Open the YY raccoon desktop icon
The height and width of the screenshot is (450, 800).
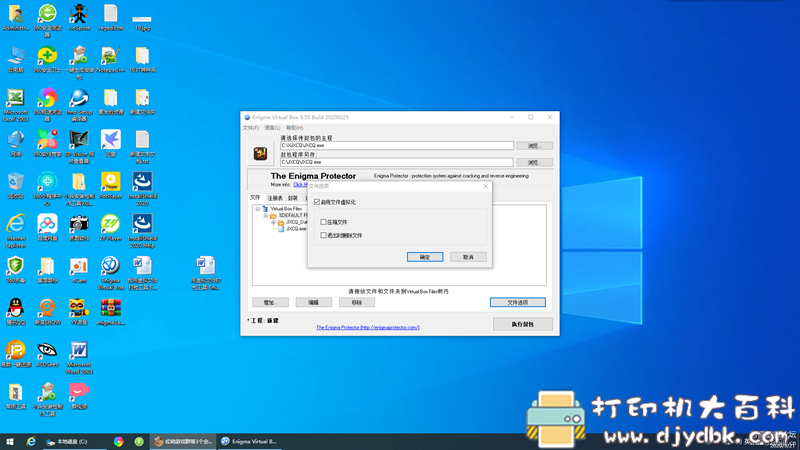point(79,312)
